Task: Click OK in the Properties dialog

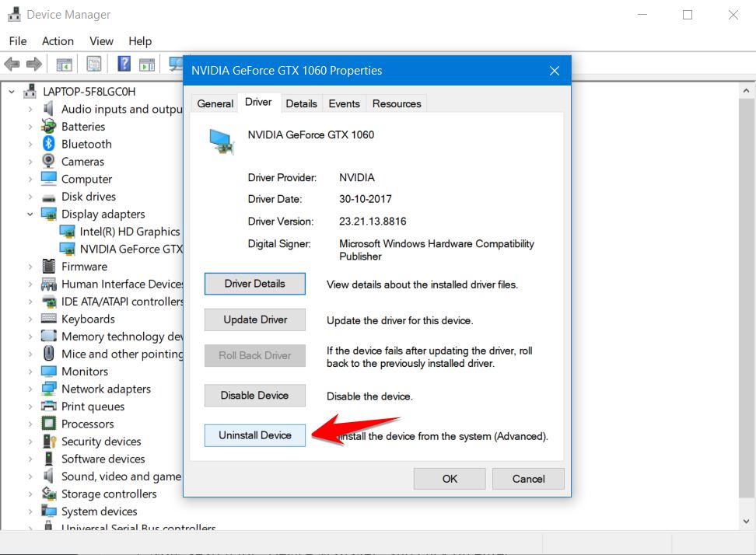Action: [x=450, y=479]
